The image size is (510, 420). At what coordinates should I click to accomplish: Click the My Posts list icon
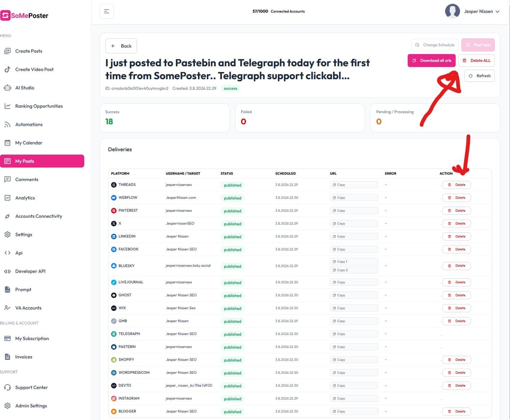point(7,161)
